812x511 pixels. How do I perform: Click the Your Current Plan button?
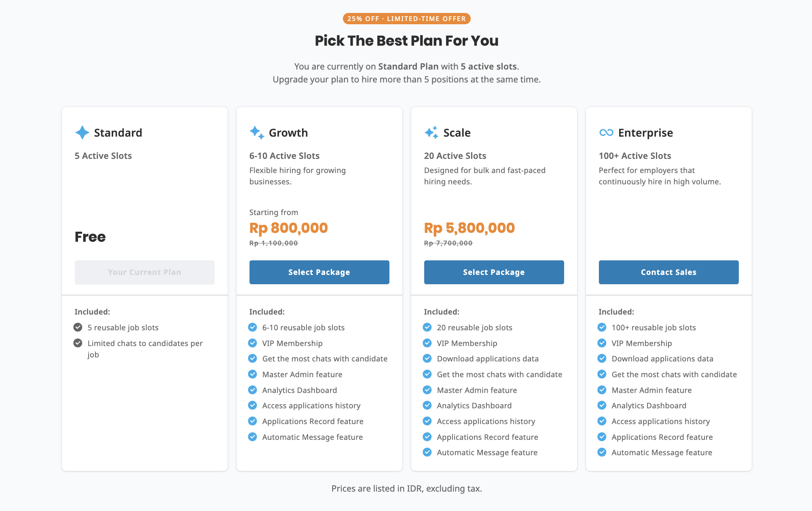click(x=144, y=272)
